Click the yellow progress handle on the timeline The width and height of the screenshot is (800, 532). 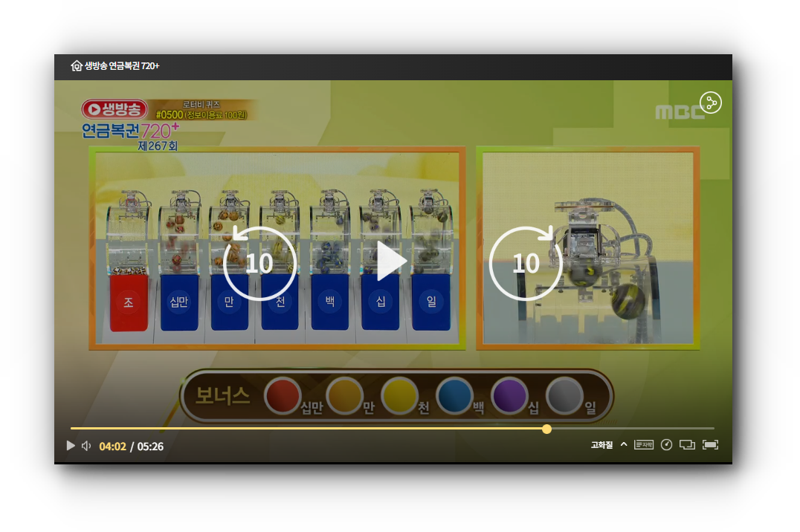tap(547, 429)
